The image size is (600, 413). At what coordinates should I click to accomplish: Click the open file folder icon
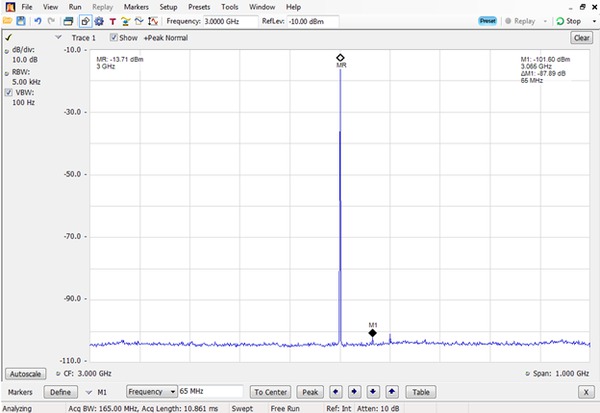pos(8,21)
